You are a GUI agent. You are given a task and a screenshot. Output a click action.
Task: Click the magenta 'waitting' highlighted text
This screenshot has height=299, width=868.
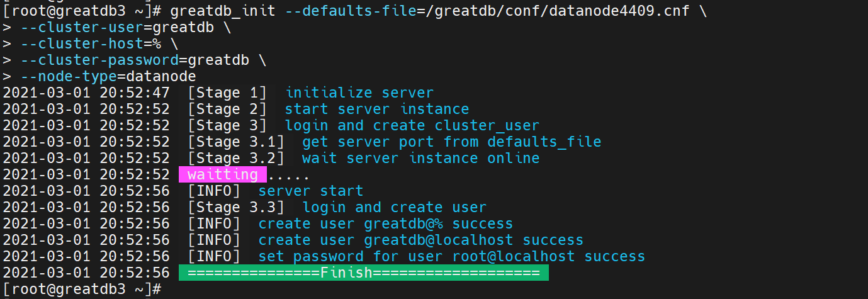[x=223, y=175]
